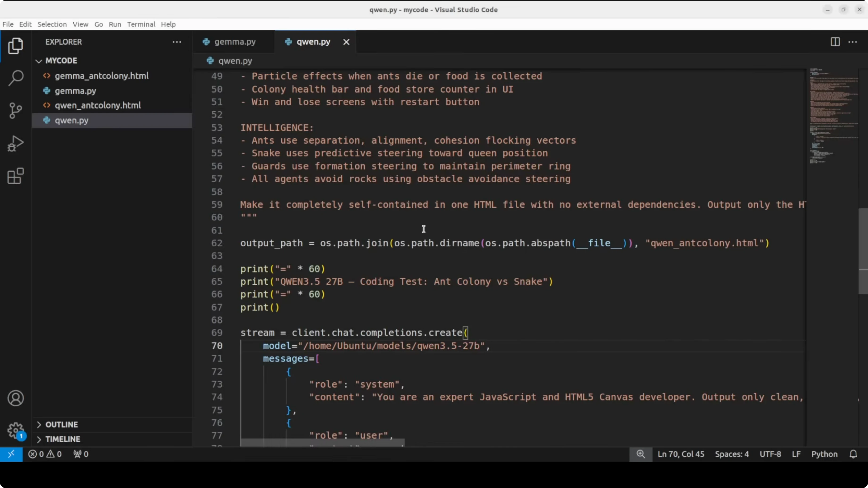Click the Spaces: 4 indentation setting
868x488 pixels.
(x=731, y=454)
